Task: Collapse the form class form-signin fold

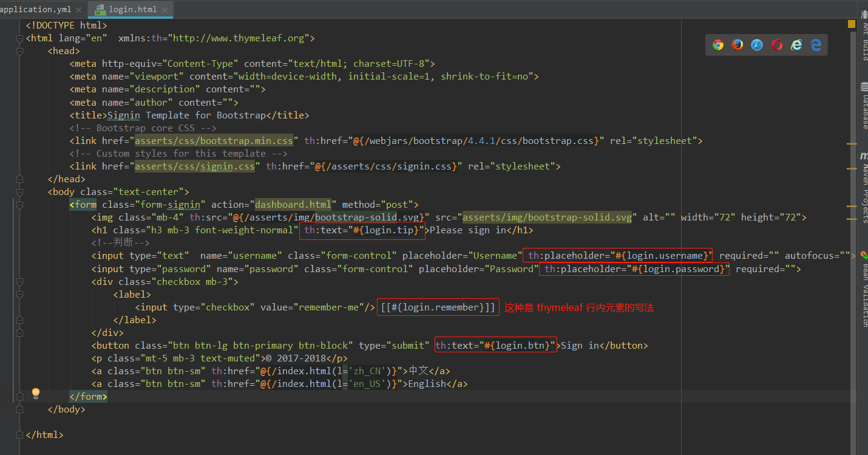Action: point(19,205)
